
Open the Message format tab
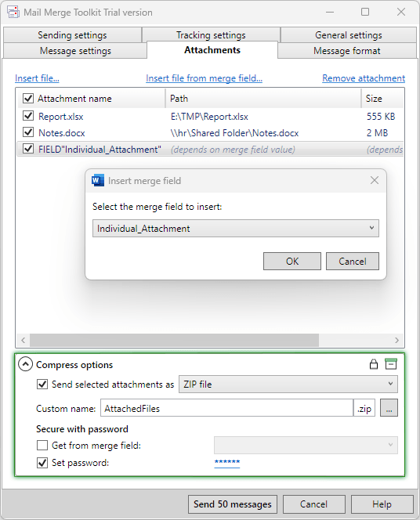[x=346, y=50]
